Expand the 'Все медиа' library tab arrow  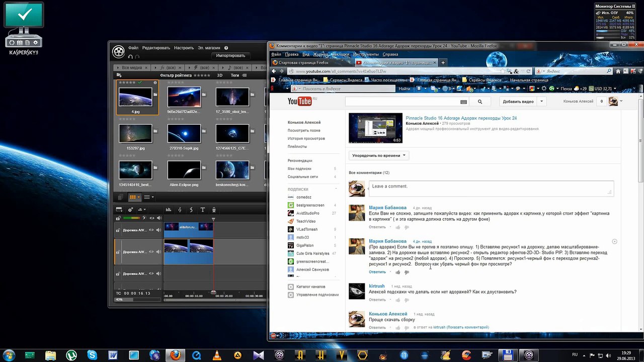pyautogui.click(x=119, y=67)
